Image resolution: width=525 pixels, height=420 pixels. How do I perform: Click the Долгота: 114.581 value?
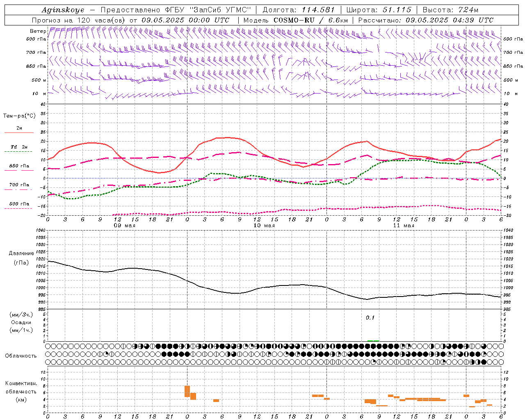click(299, 10)
